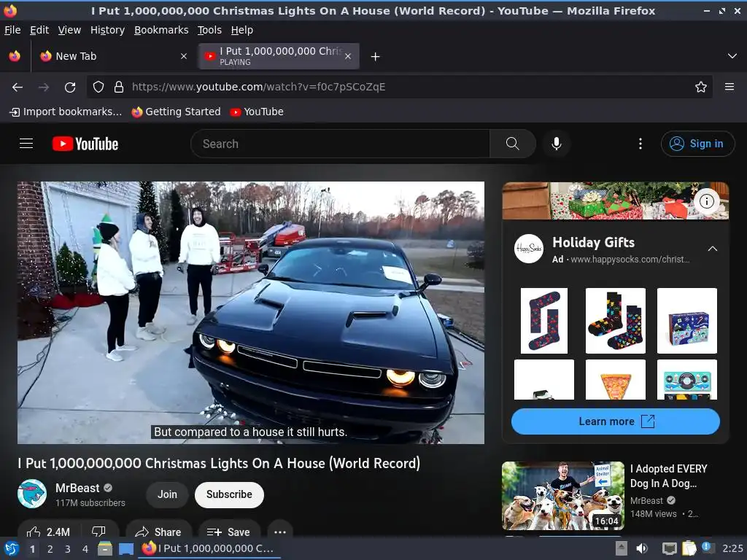Click Import bookmarks toolbar item
The image size is (747, 560).
point(66,112)
